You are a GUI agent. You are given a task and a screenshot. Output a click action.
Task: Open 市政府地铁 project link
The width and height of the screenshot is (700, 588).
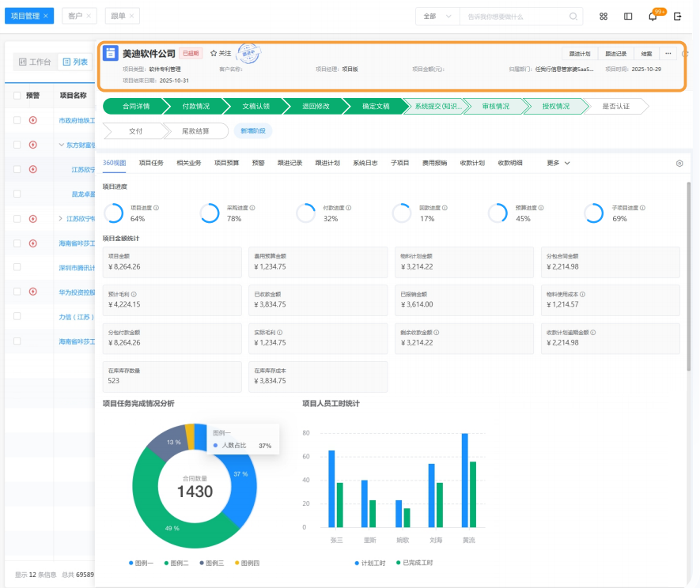[77, 120]
